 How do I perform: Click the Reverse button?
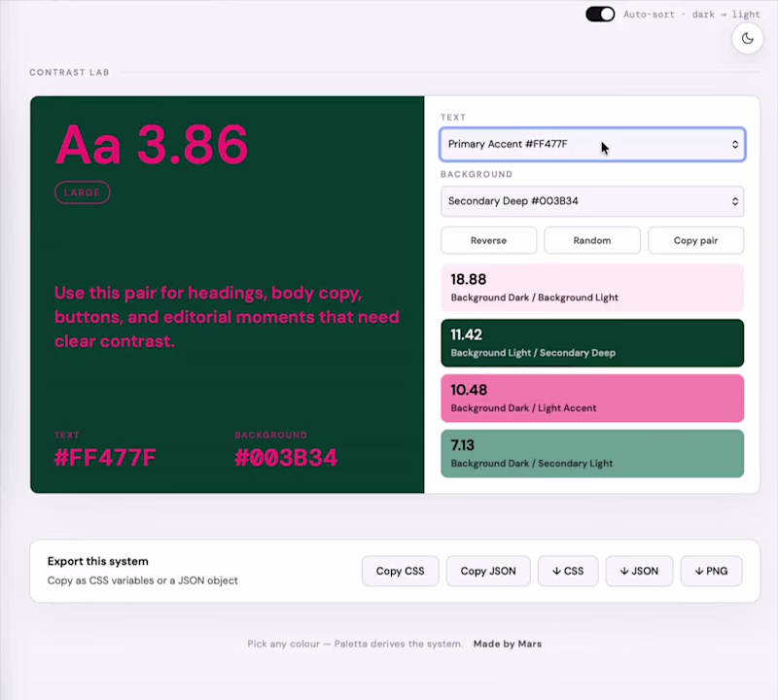(x=489, y=240)
